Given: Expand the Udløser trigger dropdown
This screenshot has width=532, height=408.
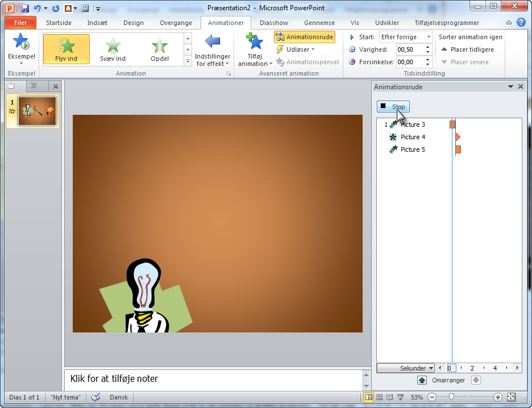Looking at the screenshot, I should coord(296,49).
